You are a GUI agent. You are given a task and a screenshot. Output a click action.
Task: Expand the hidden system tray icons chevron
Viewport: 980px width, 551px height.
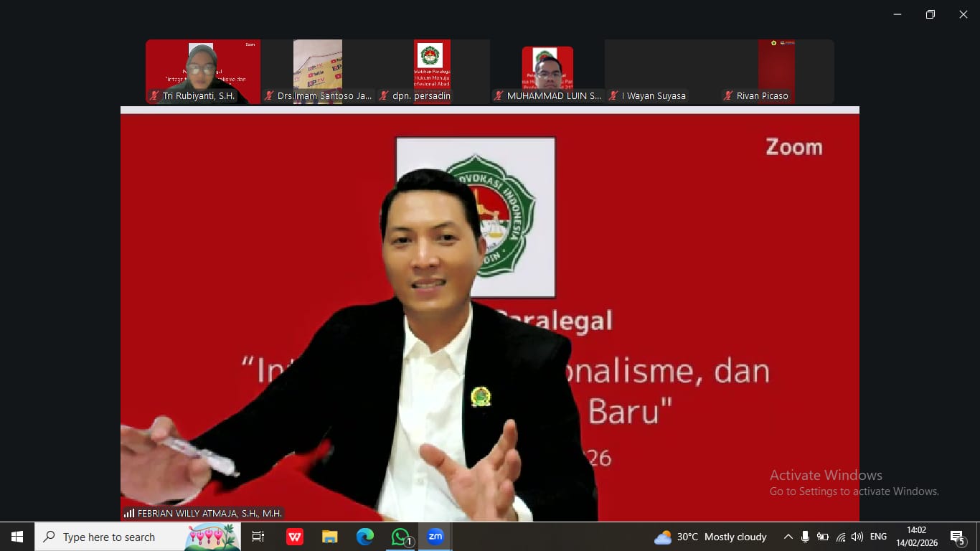pos(788,537)
